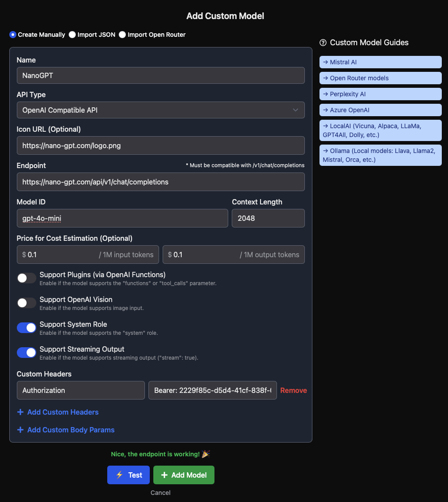Screen dimensions: 448x502
Task: Click the help icon beside Custom Model Guides
Action: 322,43
